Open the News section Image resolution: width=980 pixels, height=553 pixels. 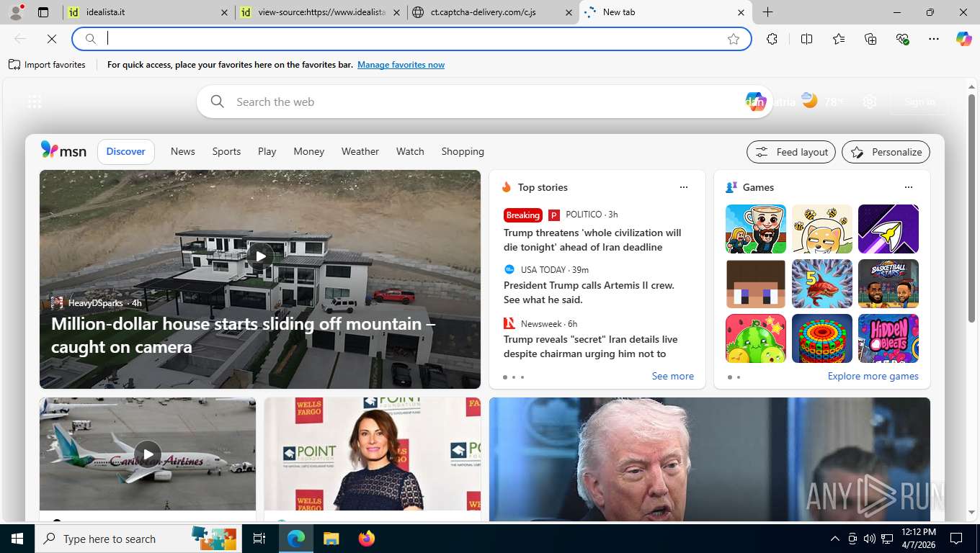(x=183, y=151)
